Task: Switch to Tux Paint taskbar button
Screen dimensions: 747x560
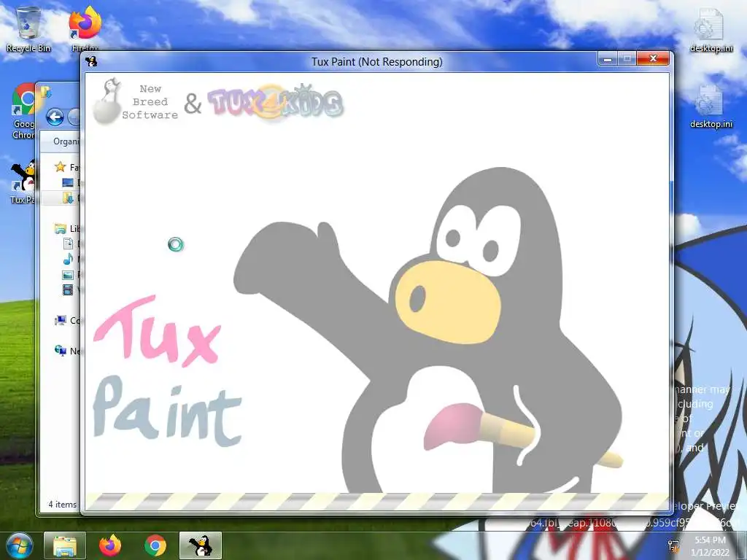Action: click(x=201, y=545)
